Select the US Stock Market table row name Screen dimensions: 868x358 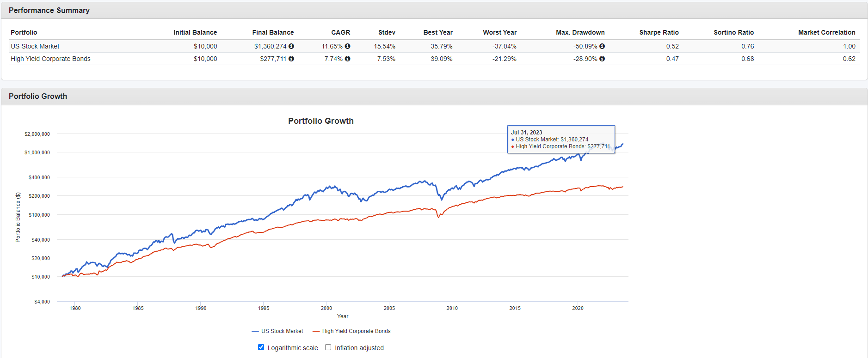[x=35, y=46]
